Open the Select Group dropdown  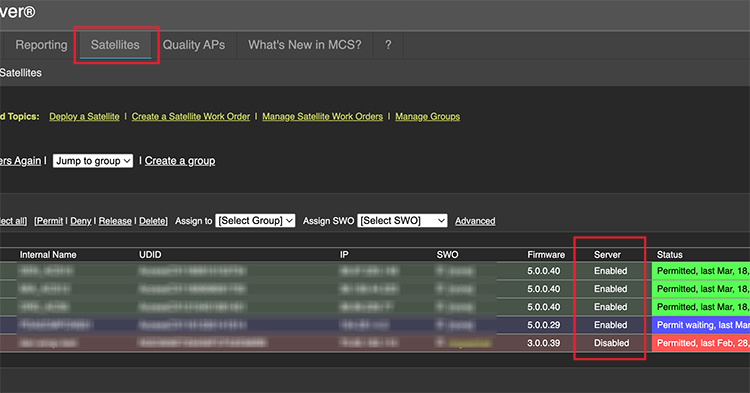pyautogui.click(x=255, y=220)
